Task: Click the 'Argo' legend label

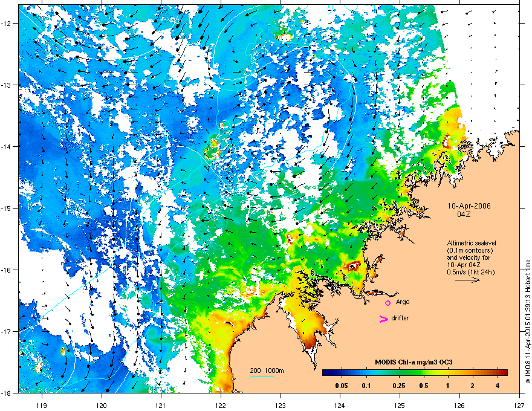Action: [x=403, y=302]
